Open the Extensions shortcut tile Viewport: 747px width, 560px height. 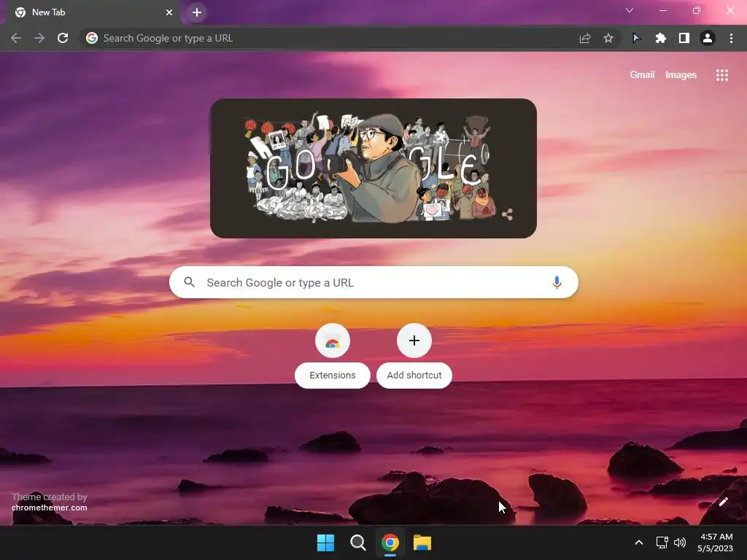coord(333,341)
